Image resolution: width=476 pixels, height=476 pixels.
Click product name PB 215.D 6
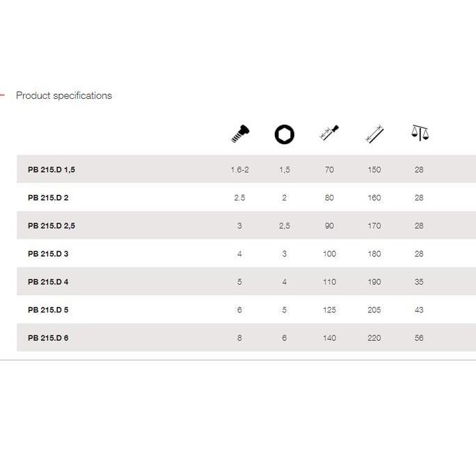[48, 338]
